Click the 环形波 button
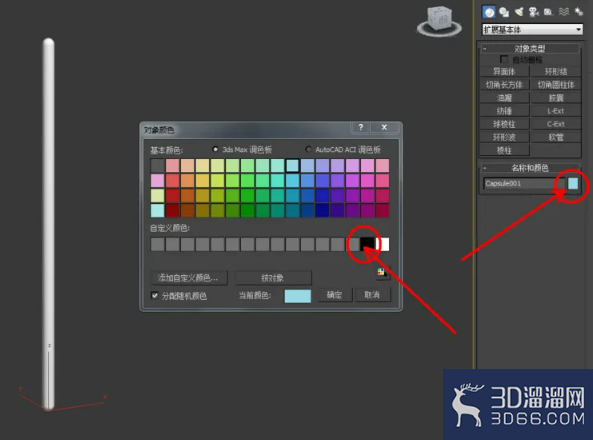Screen dimensions: 593x440 [504, 137]
